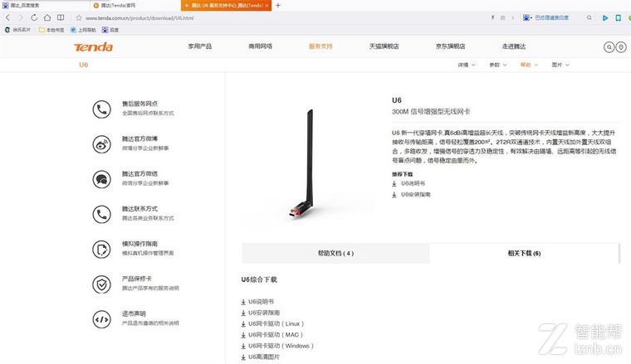The height and width of the screenshot is (364, 631).
Task: Click the 模拟操作指南 document icon
Action: 102,249
